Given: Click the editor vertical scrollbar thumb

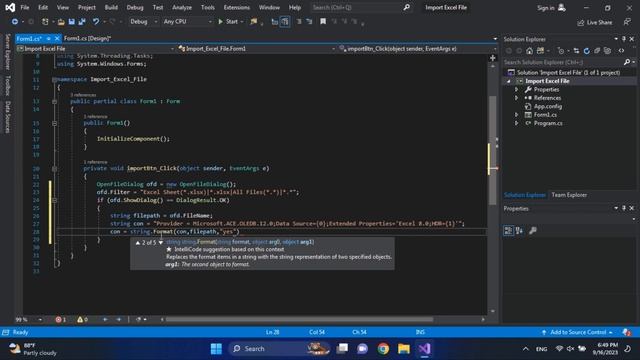Looking at the screenshot, I should (493, 149).
